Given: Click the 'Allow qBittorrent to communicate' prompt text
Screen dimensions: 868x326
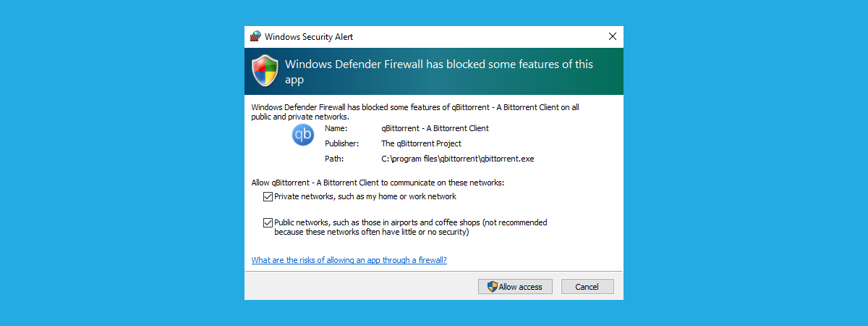Looking at the screenshot, I should tap(377, 183).
